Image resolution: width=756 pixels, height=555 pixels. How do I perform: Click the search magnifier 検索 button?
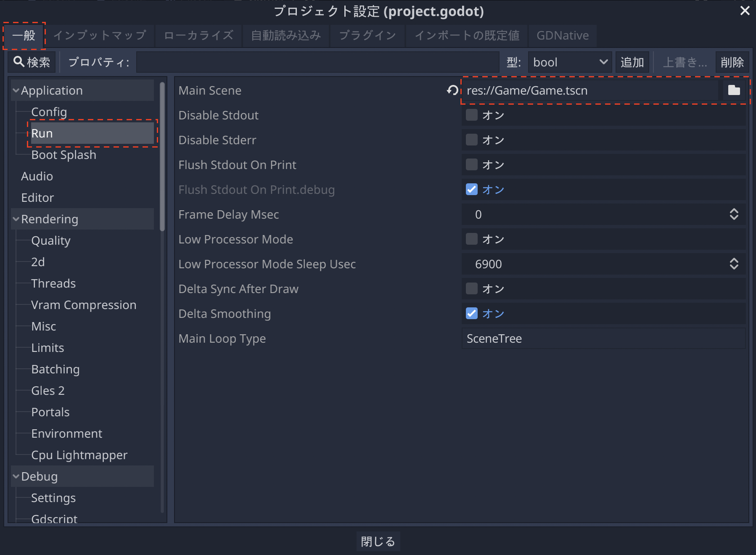[32, 62]
